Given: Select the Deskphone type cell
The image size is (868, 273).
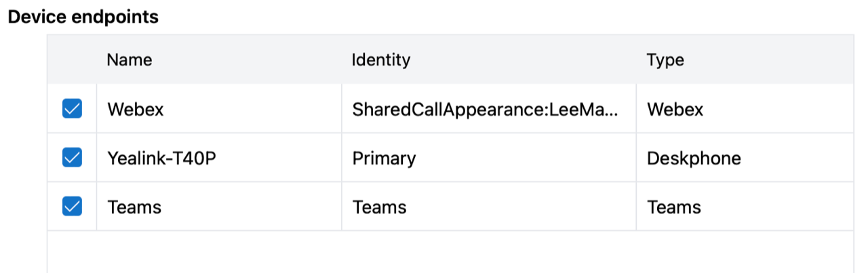Looking at the screenshot, I should (x=694, y=159).
